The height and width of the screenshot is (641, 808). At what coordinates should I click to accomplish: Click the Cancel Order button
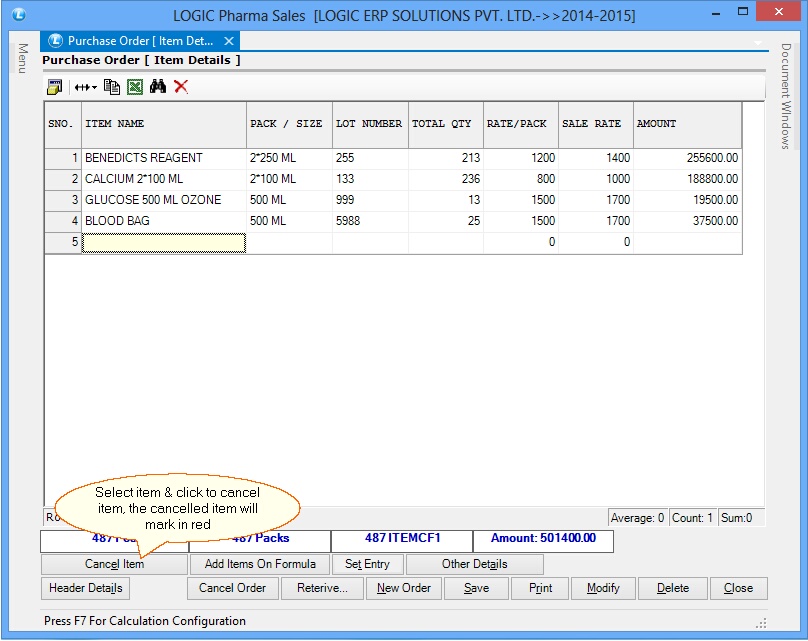click(x=232, y=588)
